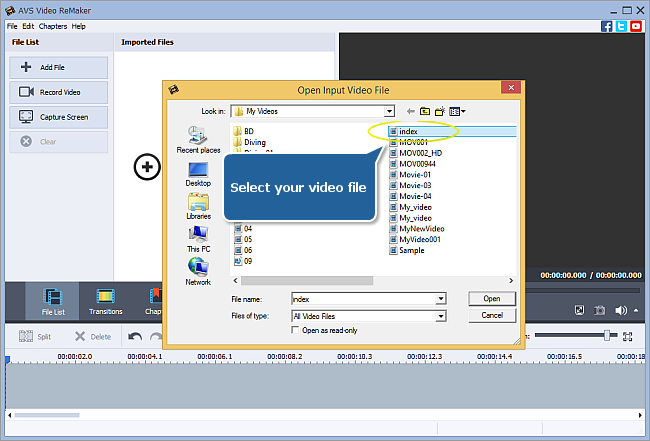
Task: Select the file named 05
Action: [243, 239]
